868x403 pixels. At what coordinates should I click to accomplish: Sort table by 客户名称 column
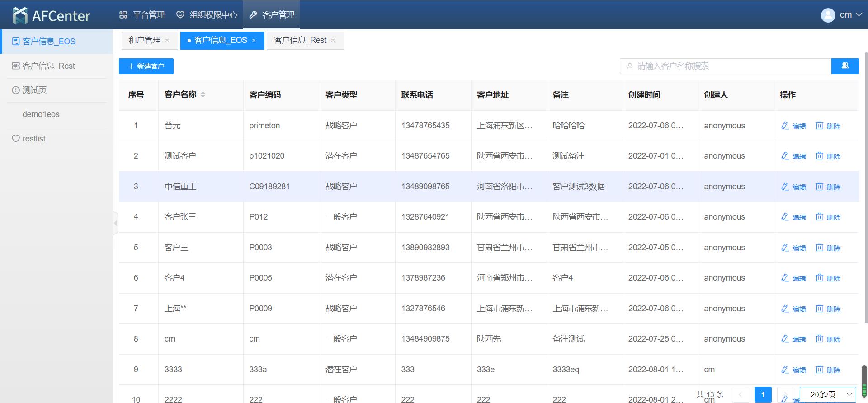tap(203, 94)
